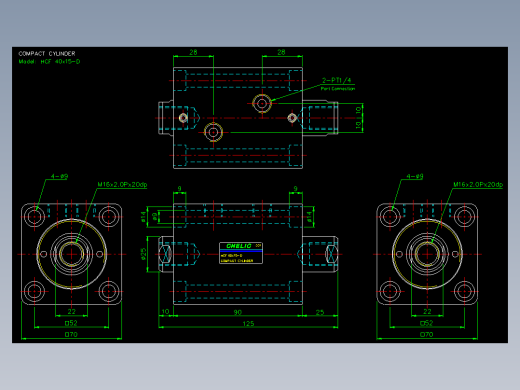Image resolution: width=520 pixels, height=390 pixels.
Task: Click the ø9 bore dimension in front view
Action: [154, 217]
